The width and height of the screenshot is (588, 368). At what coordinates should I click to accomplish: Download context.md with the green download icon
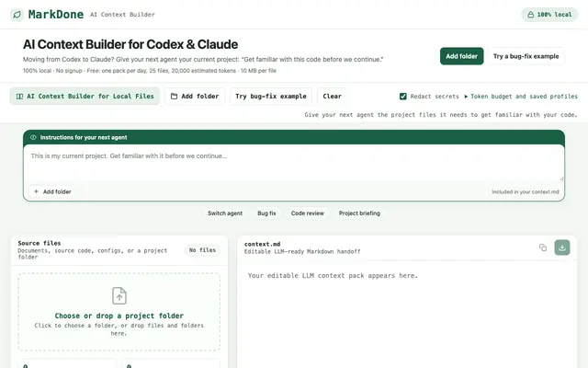561,247
